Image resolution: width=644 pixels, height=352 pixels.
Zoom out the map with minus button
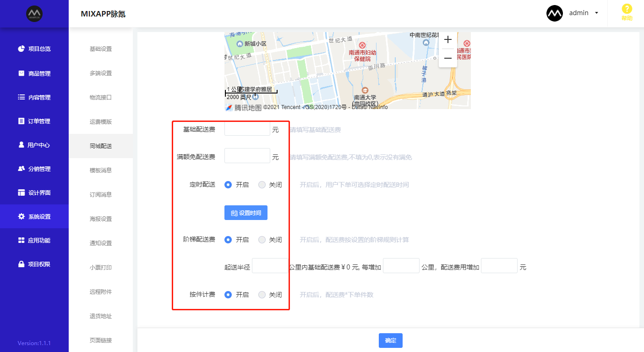[448, 58]
